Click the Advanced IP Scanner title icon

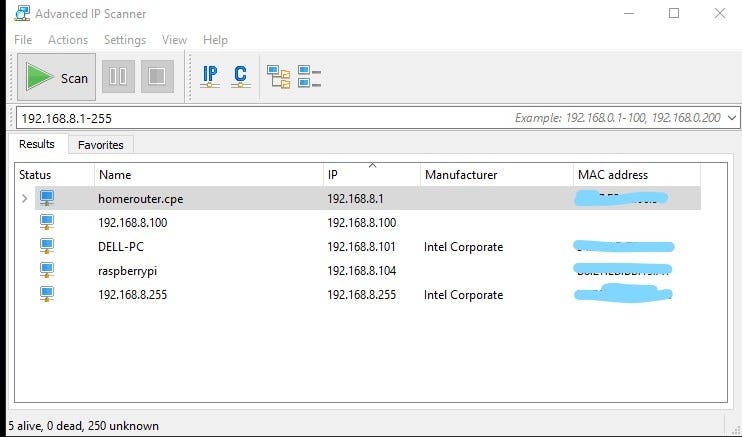[x=22, y=14]
